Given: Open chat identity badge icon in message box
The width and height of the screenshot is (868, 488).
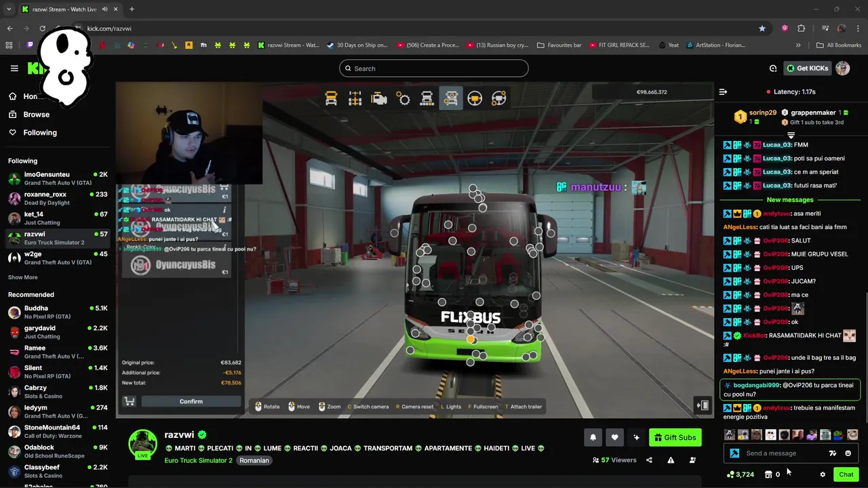Looking at the screenshot, I should coord(734,453).
